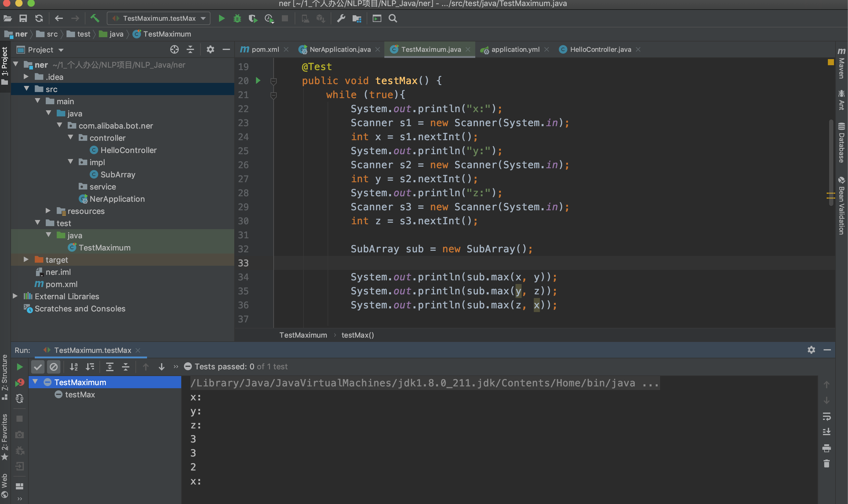The image size is (848, 504).
Task: Click testMax() in the editor breadcrumb
Action: 357,335
